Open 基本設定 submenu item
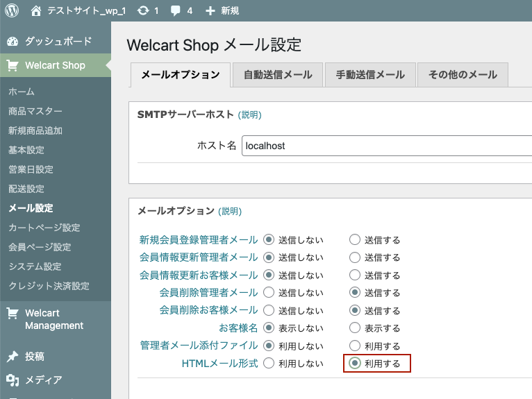 coord(26,150)
